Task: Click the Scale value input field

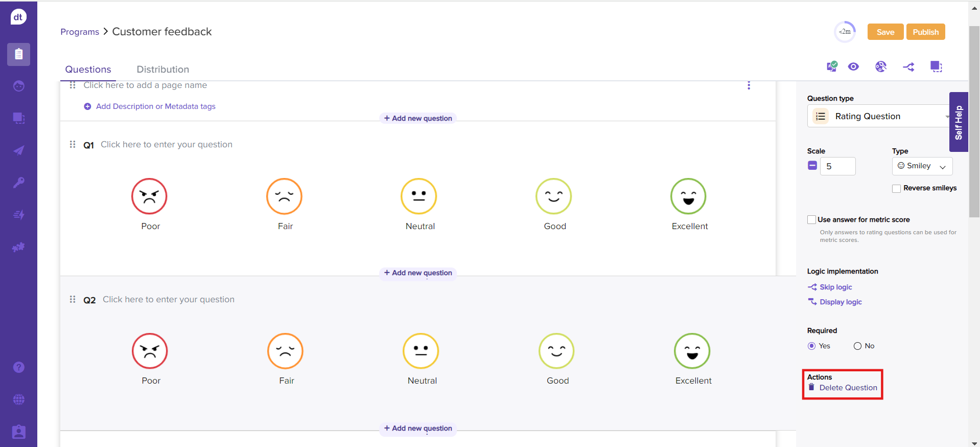Action: click(x=837, y=166)
